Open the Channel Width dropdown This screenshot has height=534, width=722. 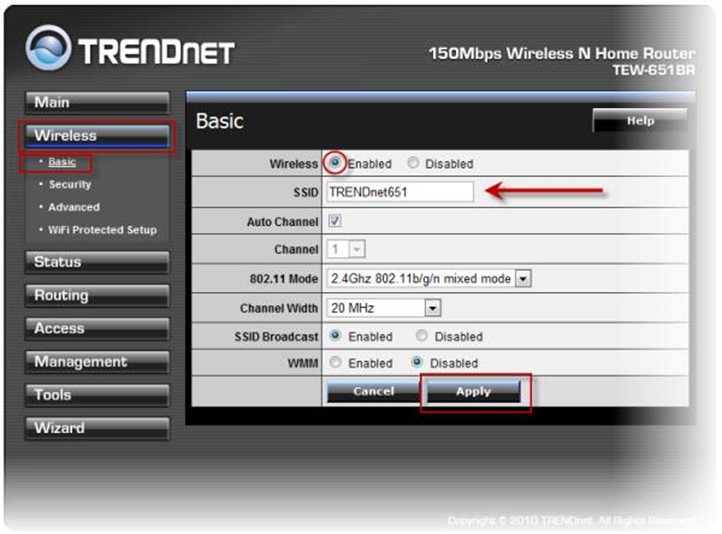click(x=384, y=308)
